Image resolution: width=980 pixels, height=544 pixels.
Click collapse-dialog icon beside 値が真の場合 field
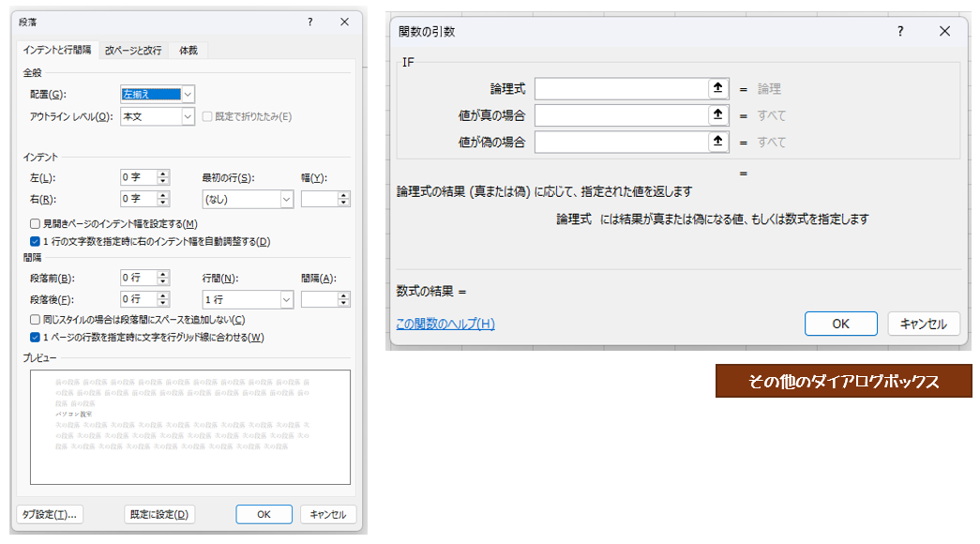[x=717, y=114]
